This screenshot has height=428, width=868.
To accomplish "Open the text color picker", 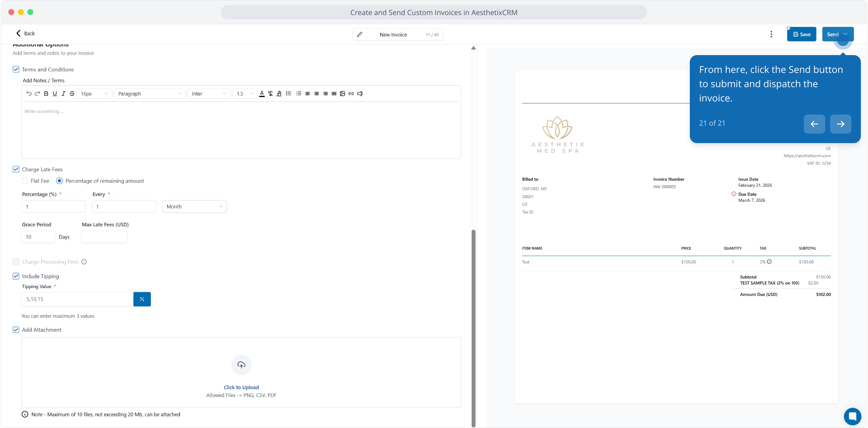I will pos(262,94).
